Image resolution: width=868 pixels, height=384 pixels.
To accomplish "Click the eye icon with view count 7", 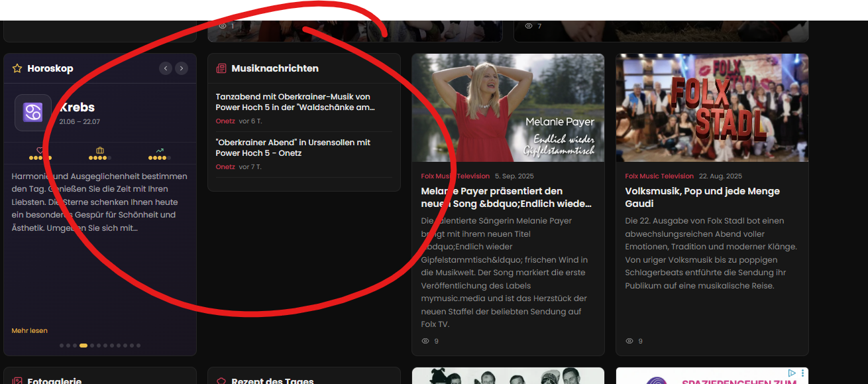I will [x=529, y=26].
